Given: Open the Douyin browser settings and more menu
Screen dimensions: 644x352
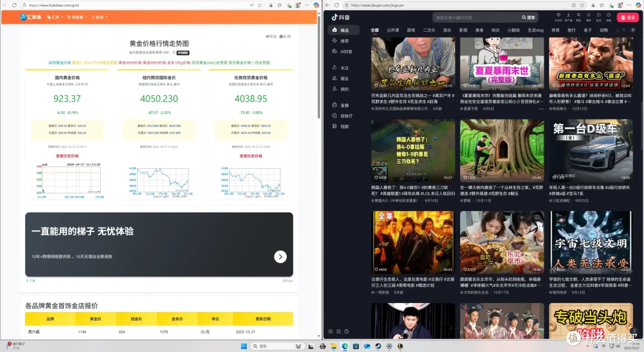Looking at the screenshot, I should [629, 5].
